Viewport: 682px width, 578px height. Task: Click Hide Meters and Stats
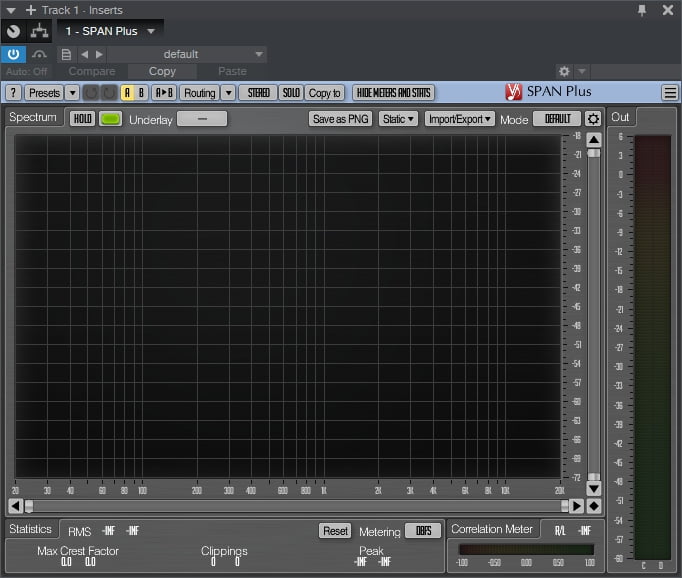pos(393,93)
